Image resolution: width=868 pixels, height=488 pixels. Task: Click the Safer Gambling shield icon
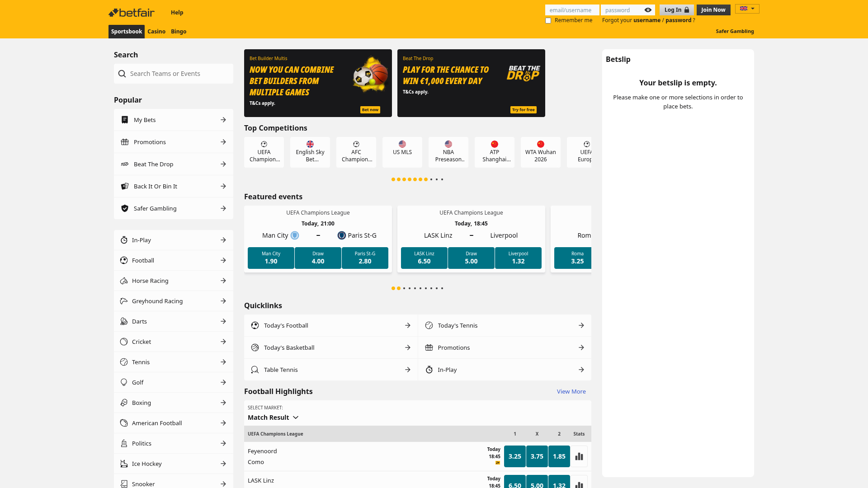(125, 208)
